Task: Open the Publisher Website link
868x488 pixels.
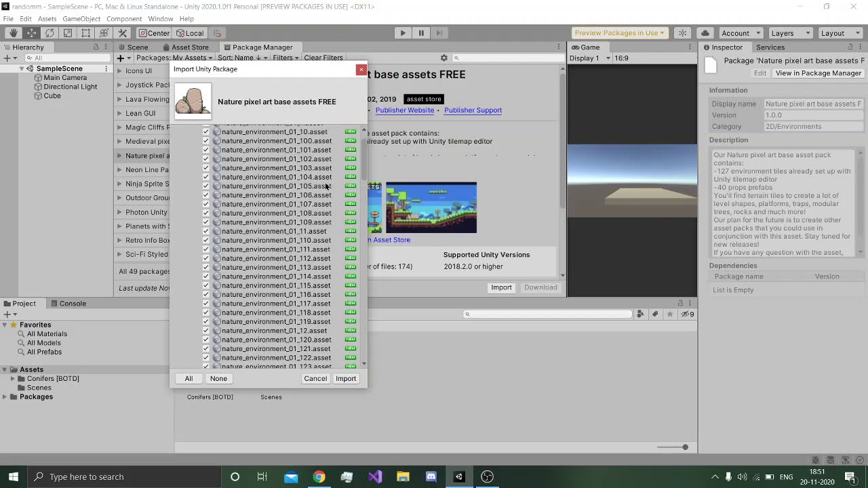Action: (x=405, y=110)
